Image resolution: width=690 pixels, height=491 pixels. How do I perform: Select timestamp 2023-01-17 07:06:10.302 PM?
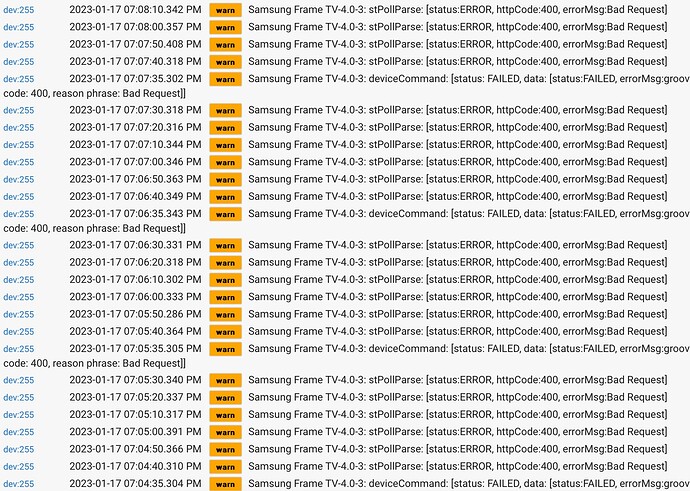click(136, 279)
